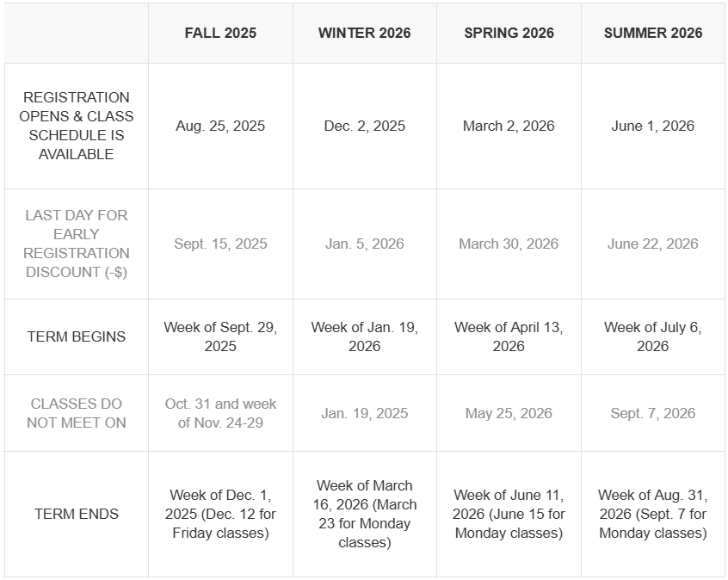This screenshot has height=580, width=728.
Task: Click the SPRING 2026 column header
Action: (x=509, y=33)
